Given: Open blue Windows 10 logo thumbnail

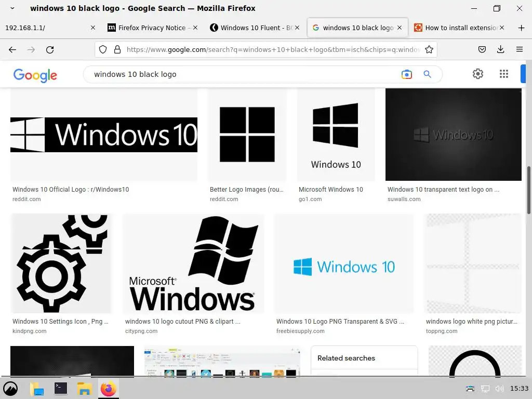Looking at the screenshot, I should (344, 263).
